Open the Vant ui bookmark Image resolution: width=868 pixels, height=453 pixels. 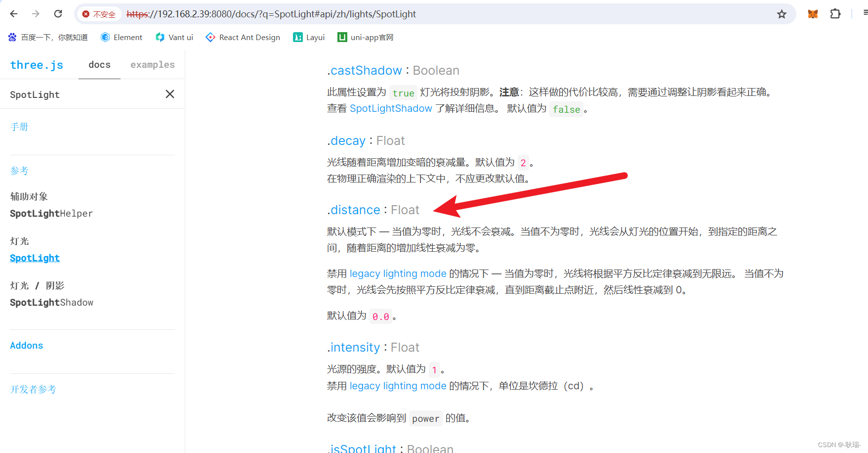click(x=174, y=37)
